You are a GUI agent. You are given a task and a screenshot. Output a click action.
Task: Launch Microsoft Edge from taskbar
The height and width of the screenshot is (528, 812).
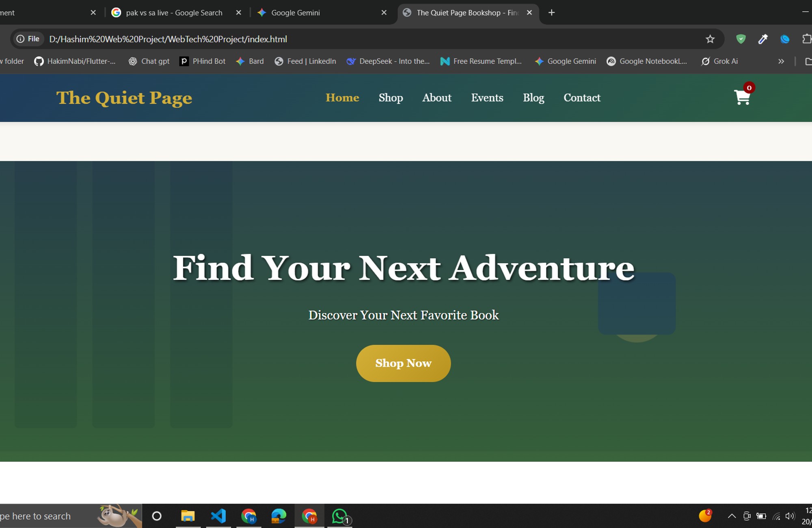point(279,516)
